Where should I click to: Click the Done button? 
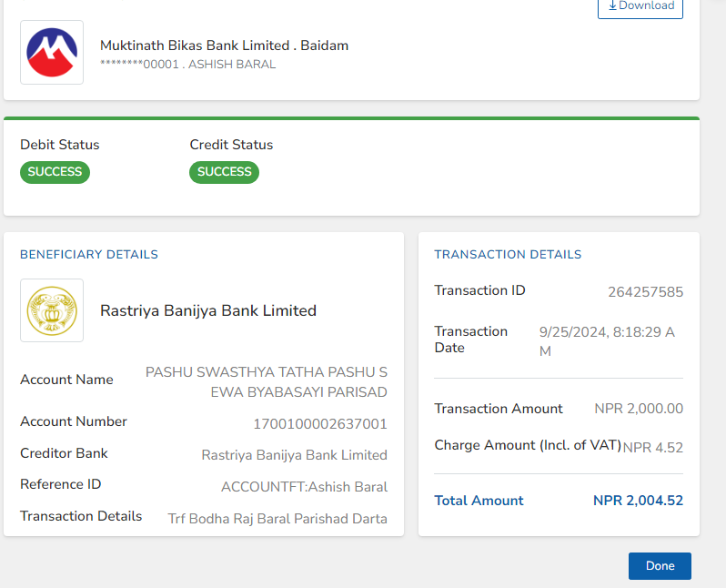(660, 566)
